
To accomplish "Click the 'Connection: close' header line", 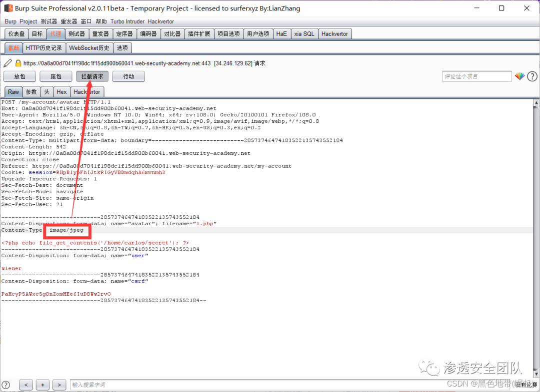I will tap(30, 160).
